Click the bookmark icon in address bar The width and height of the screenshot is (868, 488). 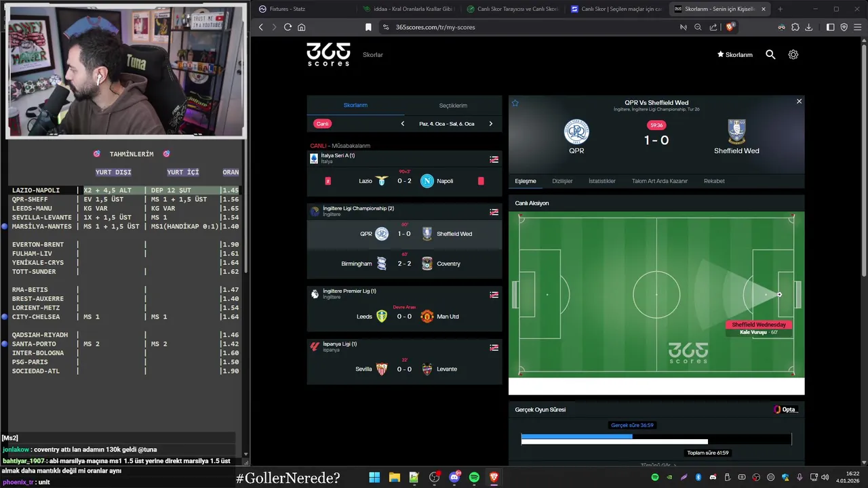point(368,27)
